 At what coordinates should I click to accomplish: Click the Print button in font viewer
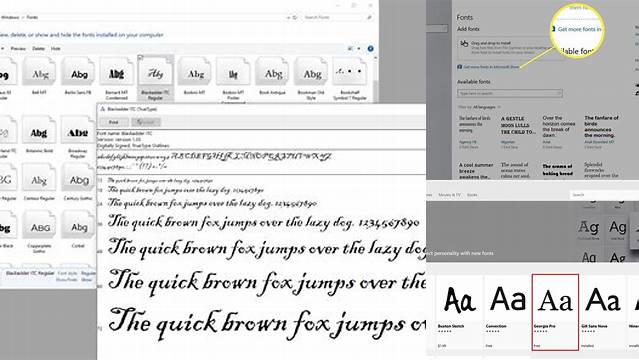114,122
